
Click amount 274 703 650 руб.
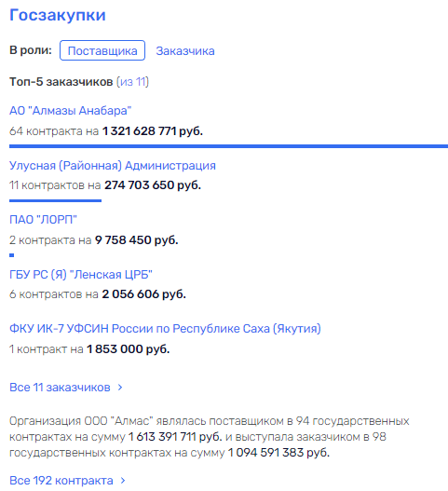pyautogui.click(x=153, y=185)
